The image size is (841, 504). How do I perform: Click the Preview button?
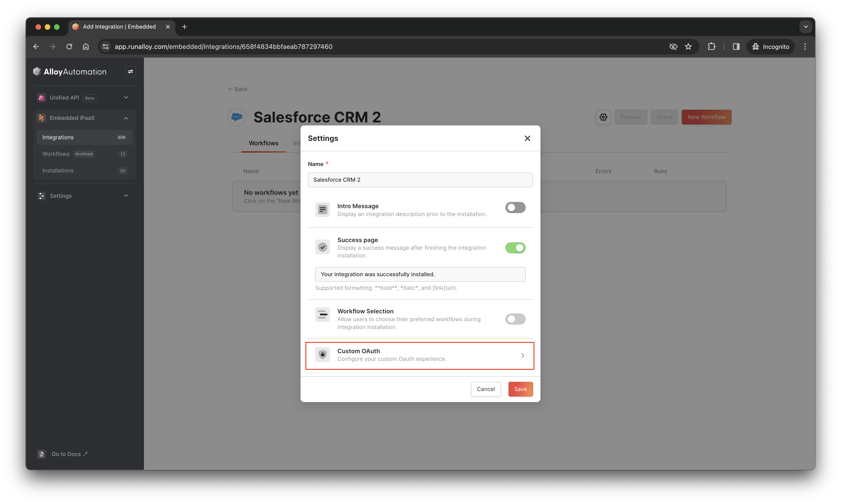click(x=630, y=117)
